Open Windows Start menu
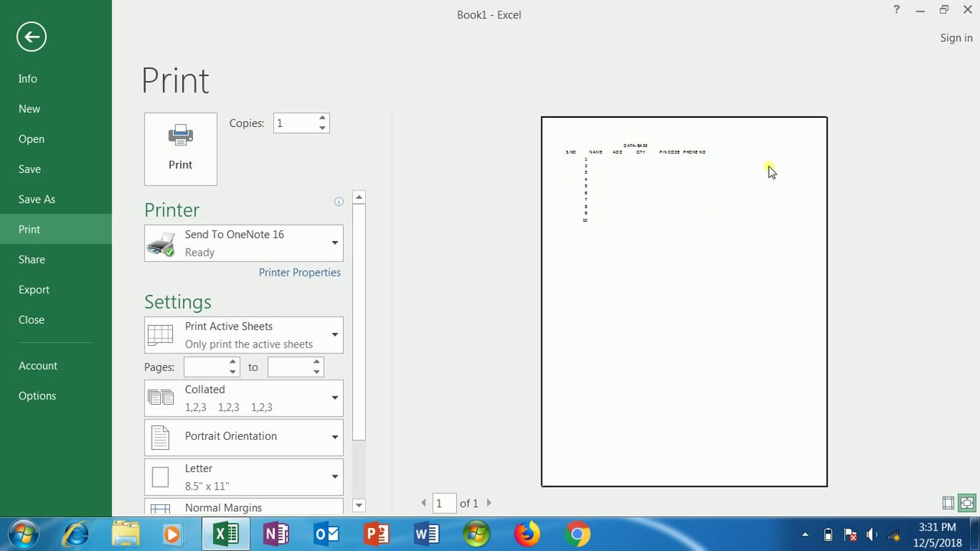980x551 pixels. coord(24,533)
